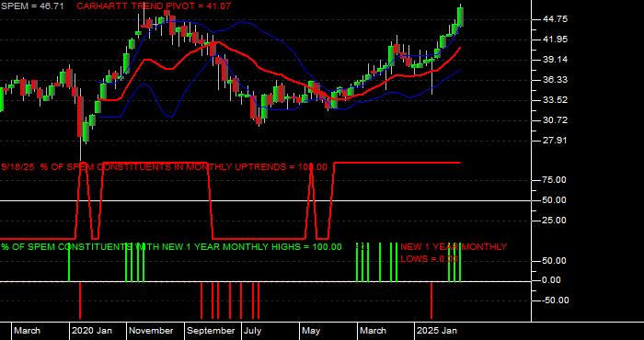Click the 27.91 price axis value
The width and height of the screenshot is (644, 340).
point(555,141)
